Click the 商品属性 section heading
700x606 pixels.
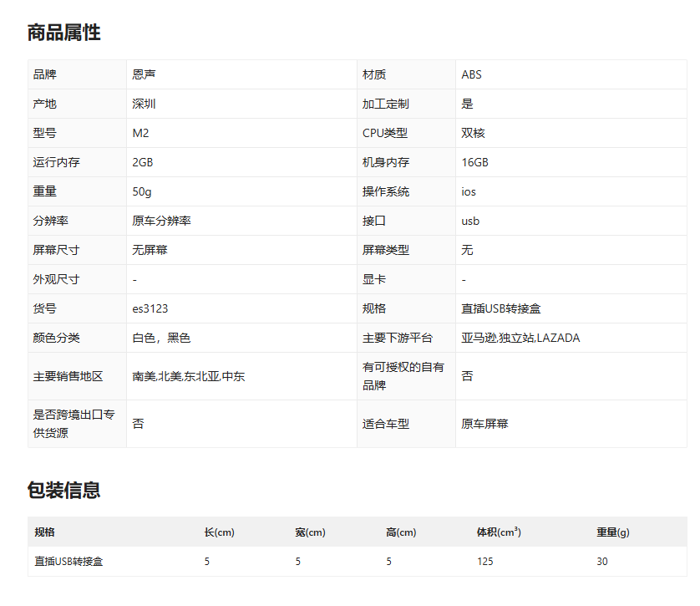(63, 33)
